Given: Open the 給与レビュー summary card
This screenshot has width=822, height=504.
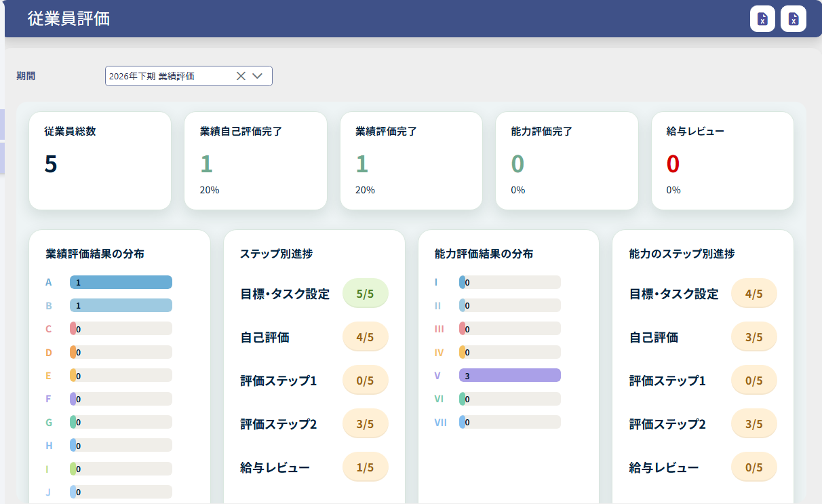Looking at the screenshot, I should tap(722, 161).
